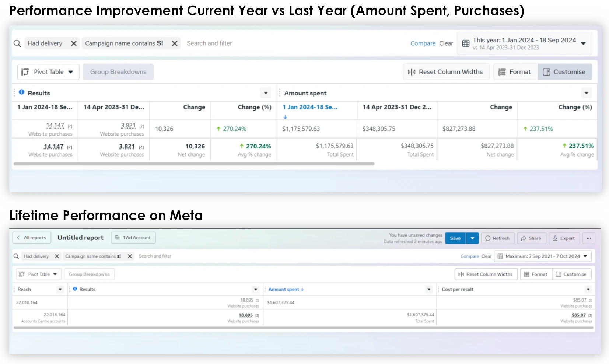Image resolution: width=609 pixels, height=364 pixels.
Task: Click the blue Save button
Action: tap(455, 238)
